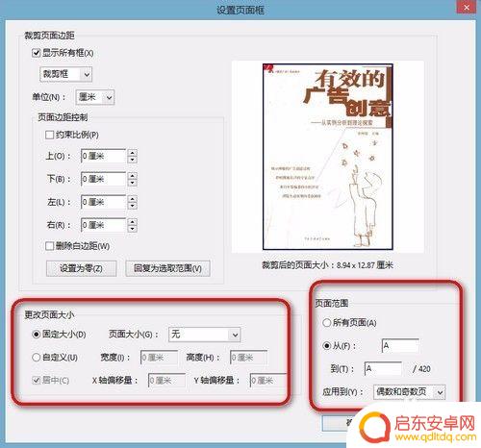This screenshot has width=481, height=448.
Task: Click the 高度(H) height input field
Action: click(x=248, y=358)
